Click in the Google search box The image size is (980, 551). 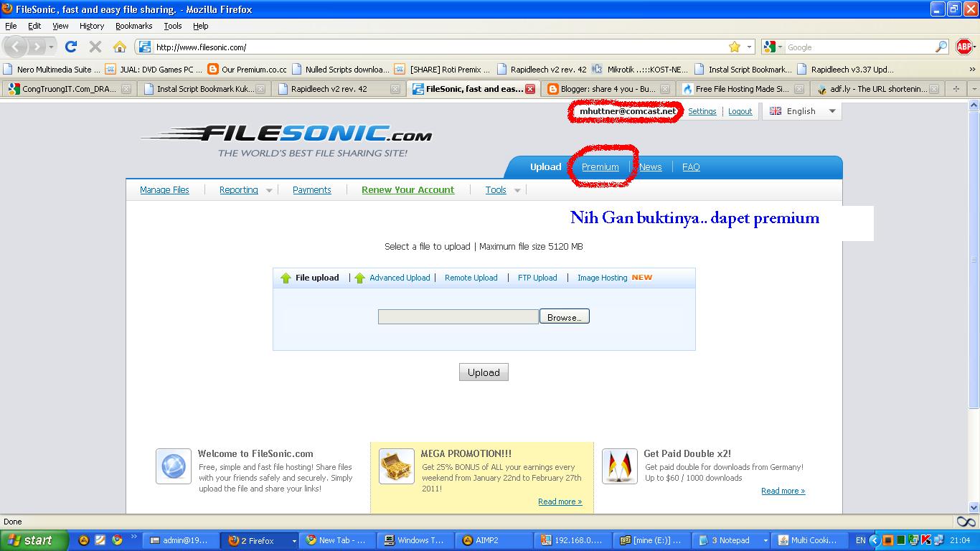[859, 47]
